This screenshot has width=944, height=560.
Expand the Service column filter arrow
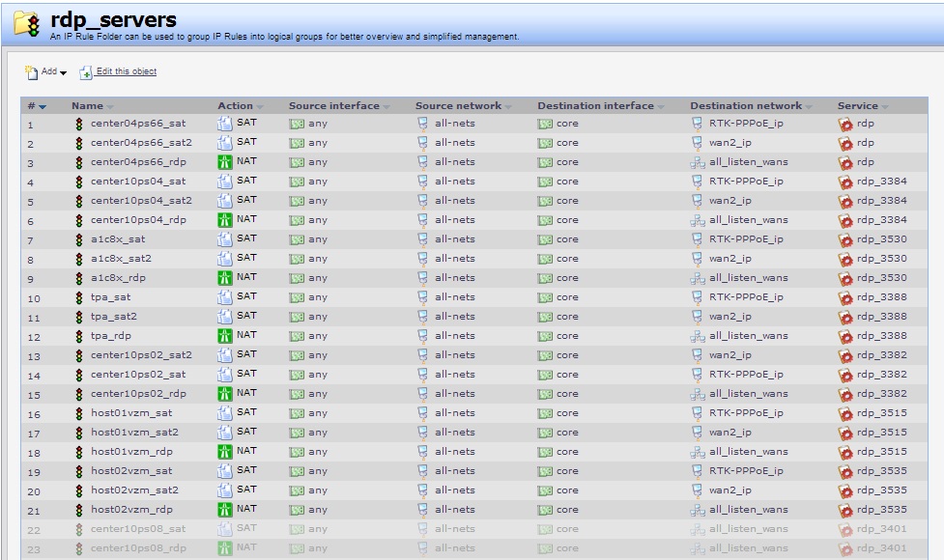886,106
